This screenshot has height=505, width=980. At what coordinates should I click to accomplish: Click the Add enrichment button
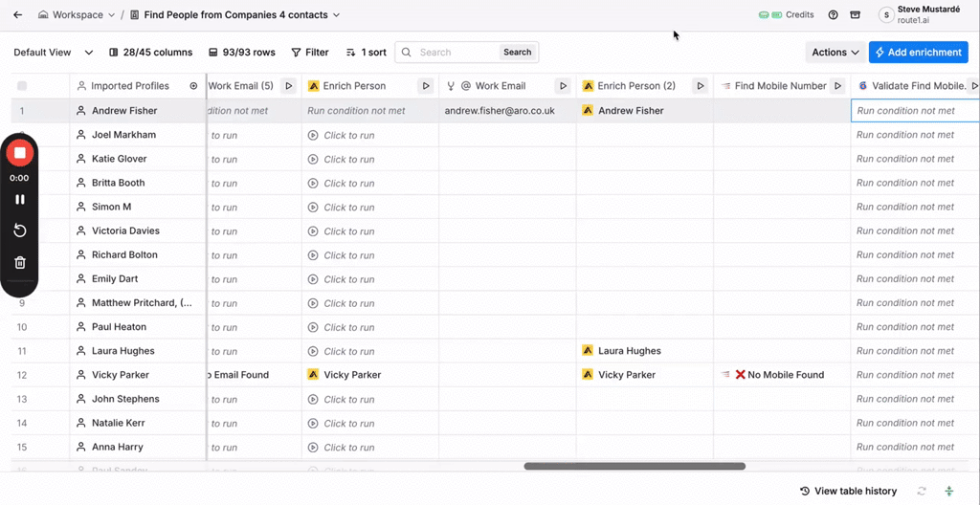[x=918, y=53]
